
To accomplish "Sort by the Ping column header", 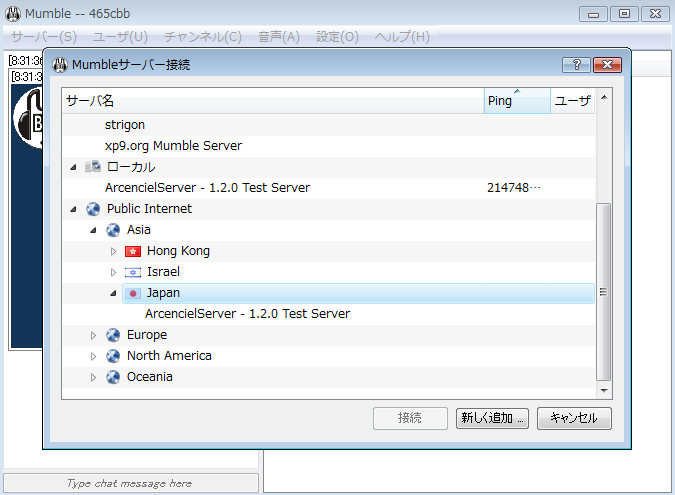I will click(x=517, y=101).
